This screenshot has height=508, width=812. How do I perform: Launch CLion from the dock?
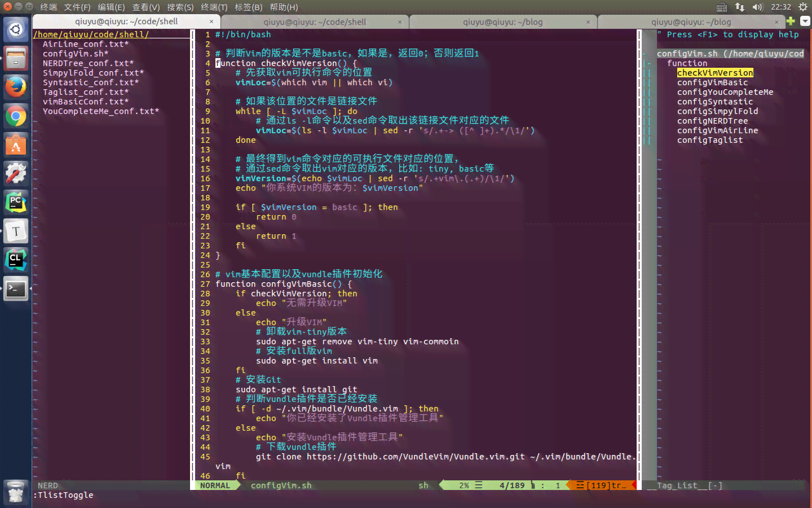[x=16, y=261]
